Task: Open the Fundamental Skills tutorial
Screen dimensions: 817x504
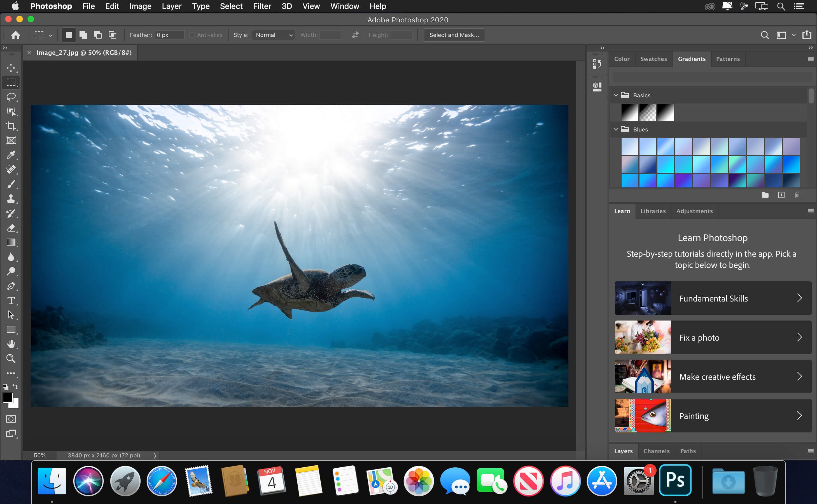Action: (x=712, y=298)
